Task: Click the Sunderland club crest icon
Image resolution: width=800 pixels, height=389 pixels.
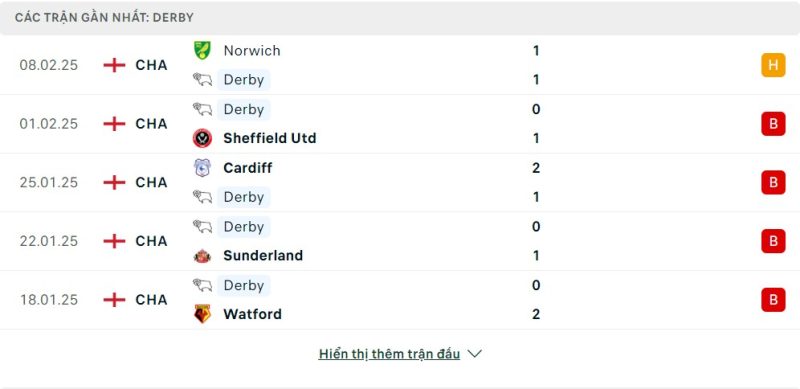Action: 203,256
